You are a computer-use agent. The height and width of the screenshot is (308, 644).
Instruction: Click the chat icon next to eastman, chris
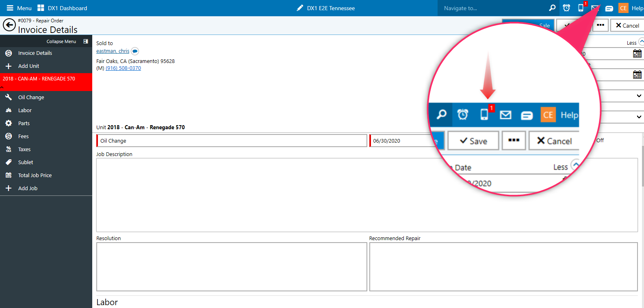[135, 51]
